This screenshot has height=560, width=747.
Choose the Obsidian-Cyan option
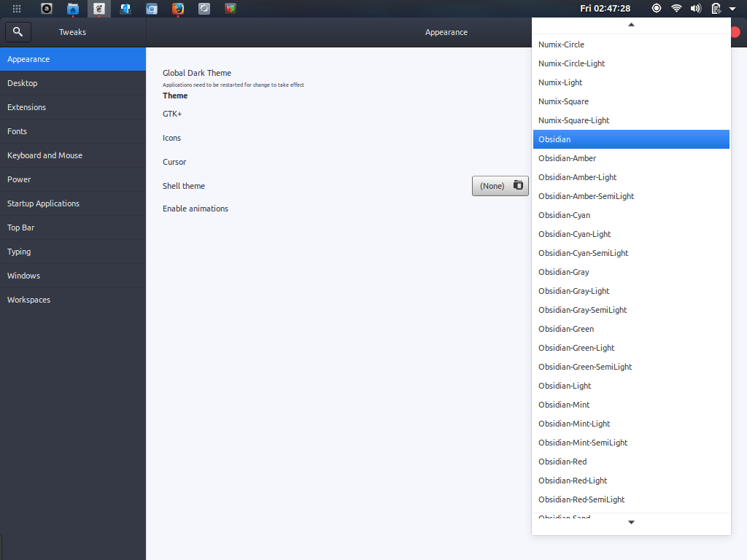tap(631, 215)
